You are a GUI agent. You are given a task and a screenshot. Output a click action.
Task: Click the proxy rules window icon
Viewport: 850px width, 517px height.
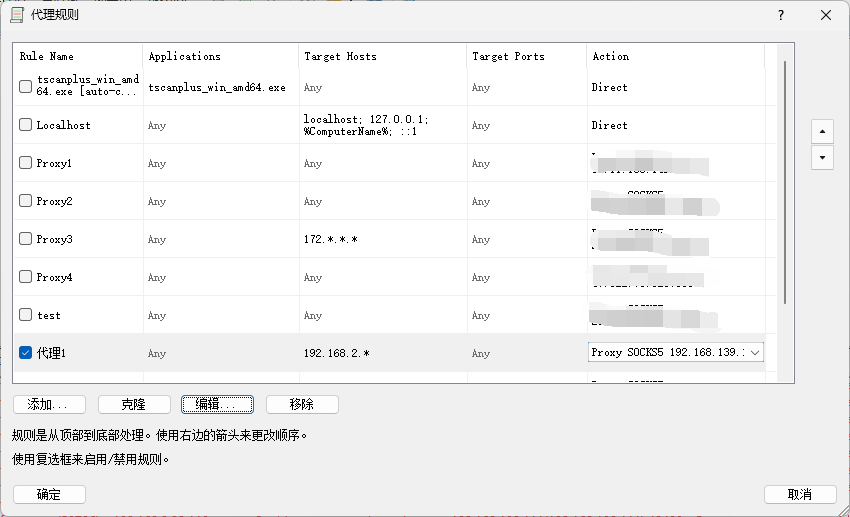17,15
